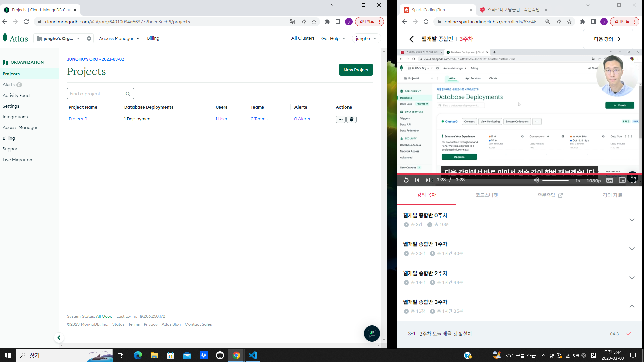Screen dimensions: 644x362
Task: Click 0 Teams link
Action: coord(259,119)
